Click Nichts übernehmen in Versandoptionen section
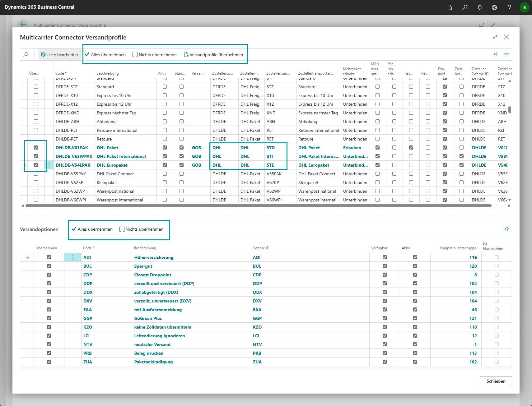 (142, 229)
